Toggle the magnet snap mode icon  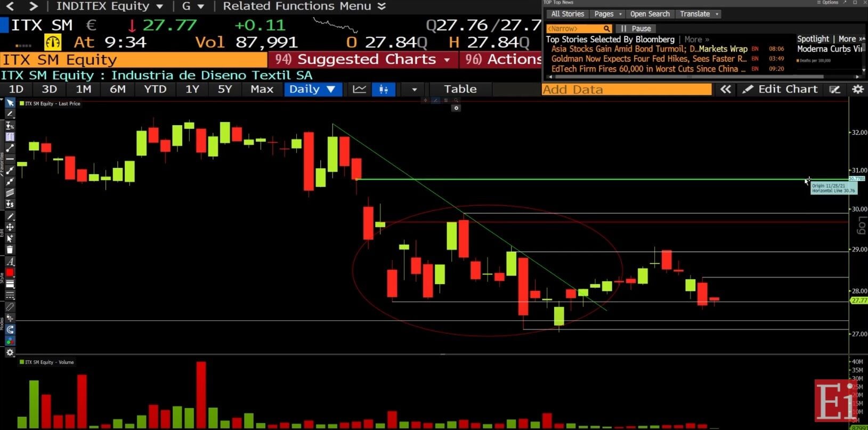(x=10, y=330)
